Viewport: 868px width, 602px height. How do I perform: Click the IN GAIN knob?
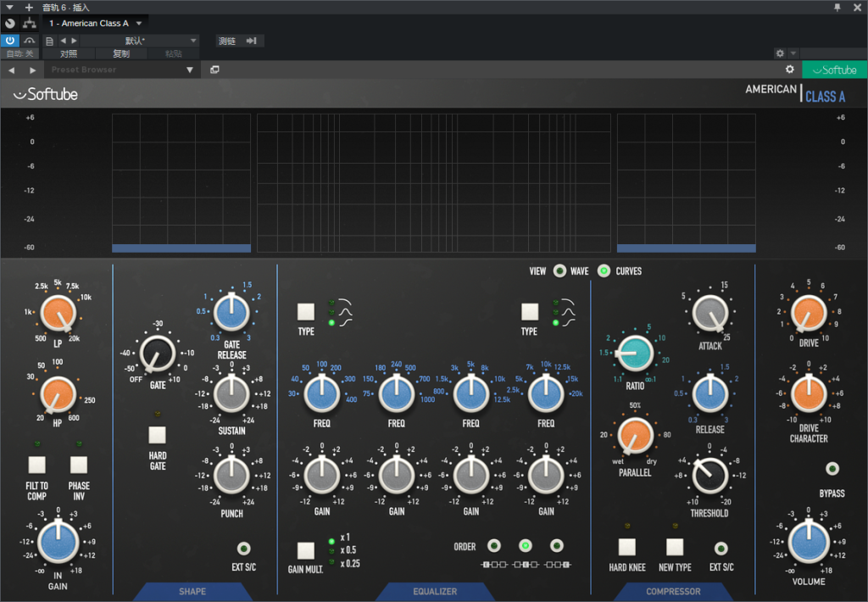point(58,542)
